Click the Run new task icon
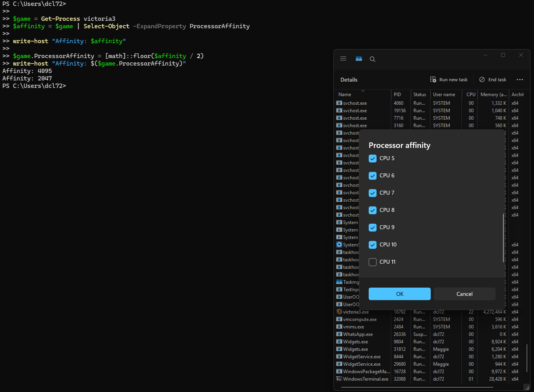This screenshot has height=392, width=534. point(433,80)
